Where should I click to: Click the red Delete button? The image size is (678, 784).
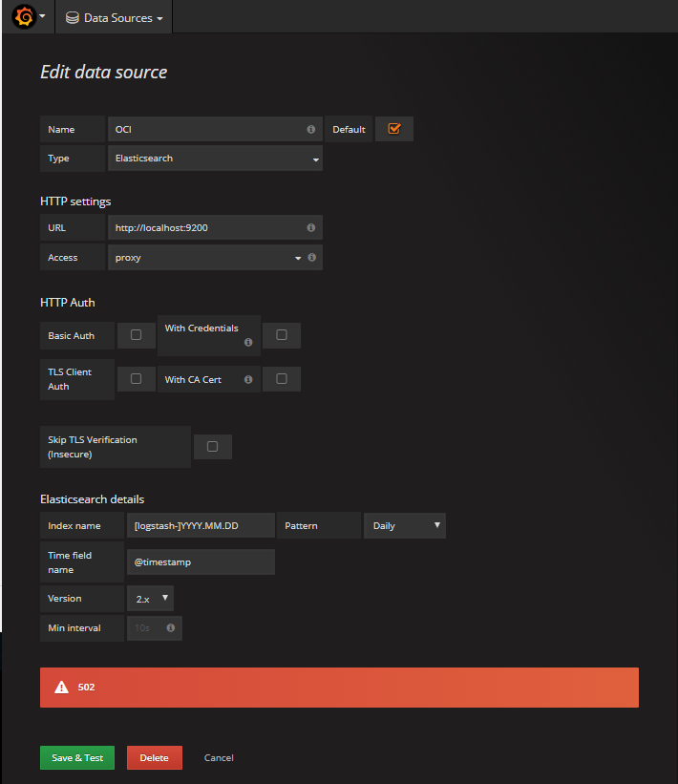coord(155,757)
